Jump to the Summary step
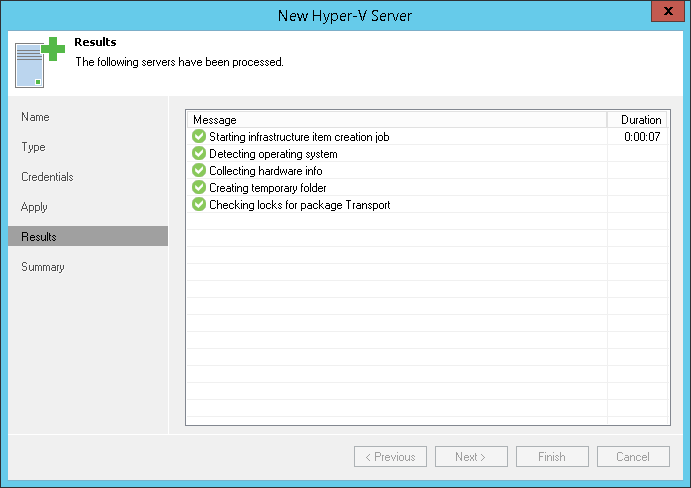Viewport: 691px width, 488px height. point(43,267)
